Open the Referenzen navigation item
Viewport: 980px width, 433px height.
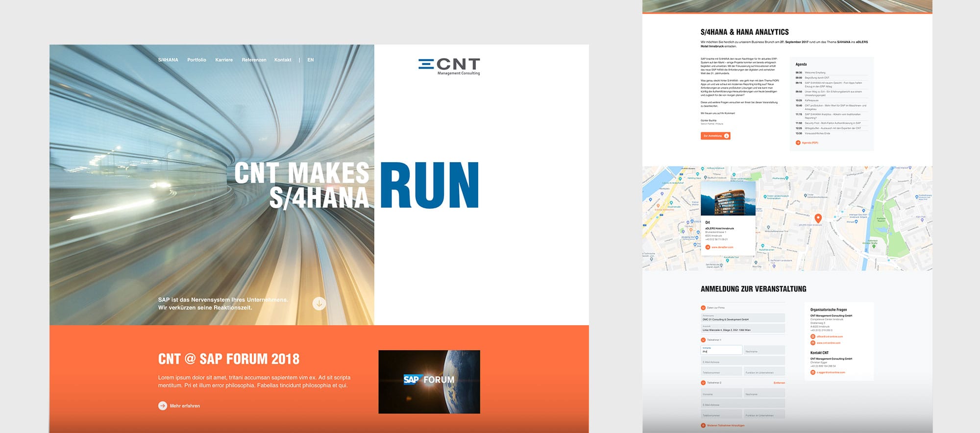click(254, 60)
